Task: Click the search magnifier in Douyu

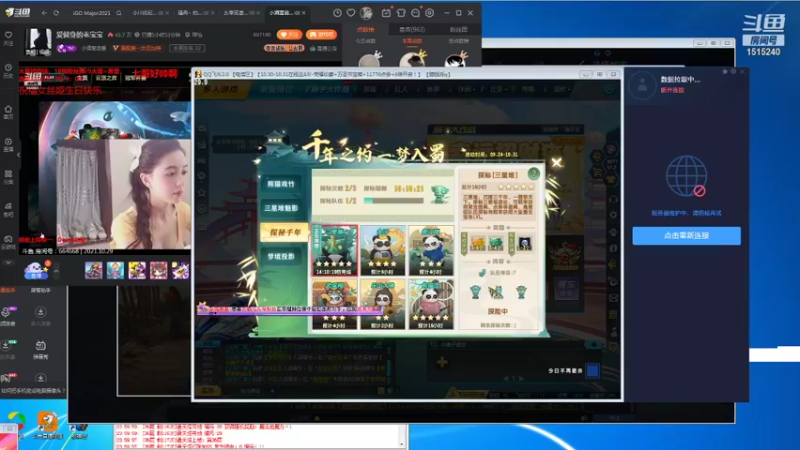Action: [x=119, y=13]
